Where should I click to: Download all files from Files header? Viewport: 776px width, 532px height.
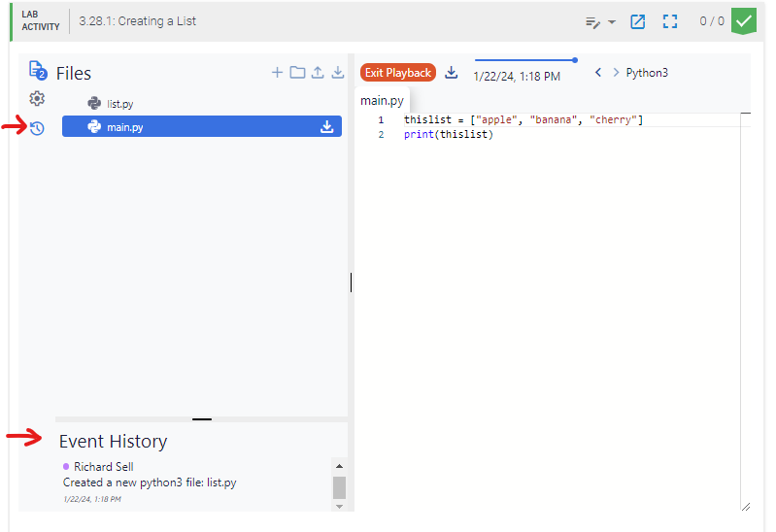coord(338,73)
